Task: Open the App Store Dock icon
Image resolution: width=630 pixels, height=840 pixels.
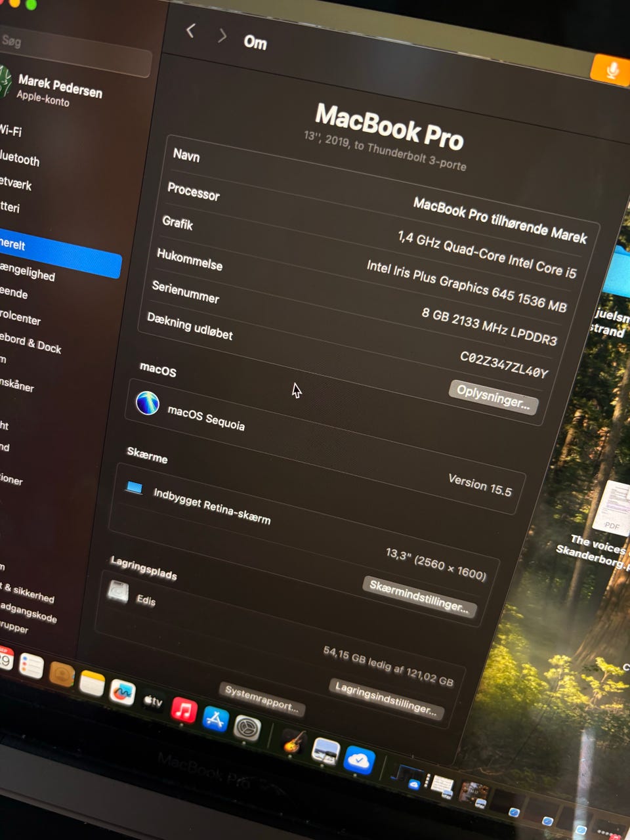Action: tap(215, 719)
